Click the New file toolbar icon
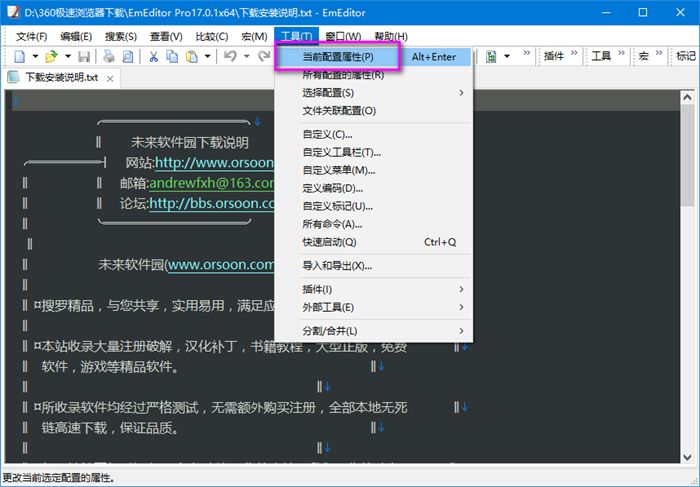 coord(20,57)
